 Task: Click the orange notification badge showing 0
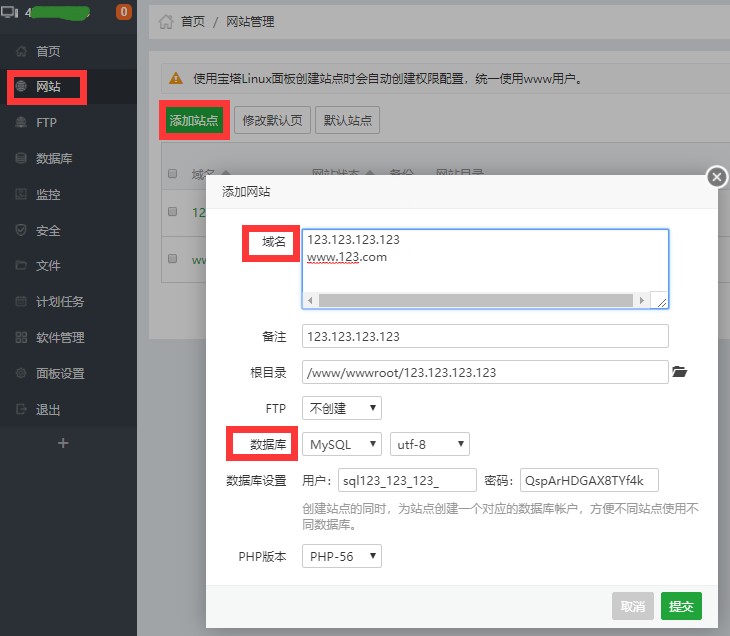[123, 12]
